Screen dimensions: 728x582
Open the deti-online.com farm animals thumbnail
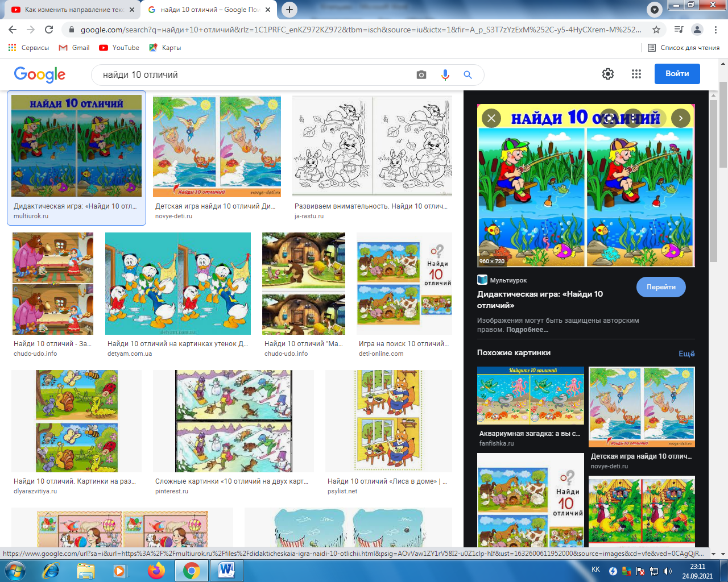point(404,284)
